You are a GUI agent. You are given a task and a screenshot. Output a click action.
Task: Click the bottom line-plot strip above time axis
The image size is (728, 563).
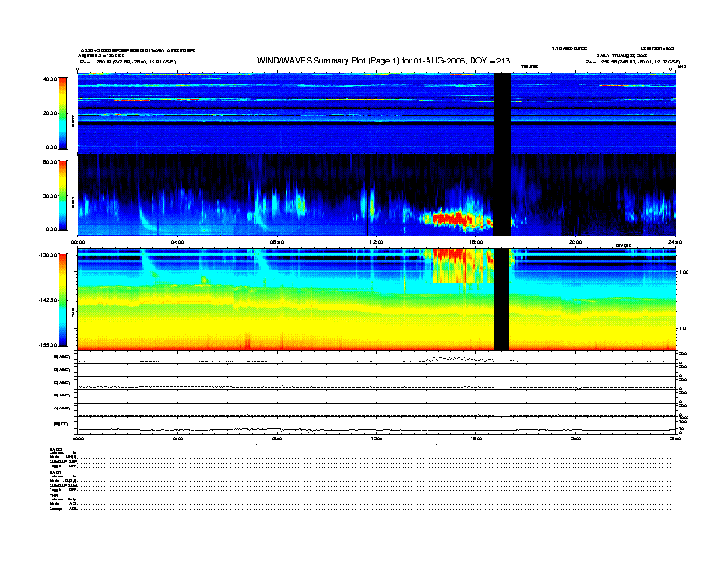(x=376, y=425)
